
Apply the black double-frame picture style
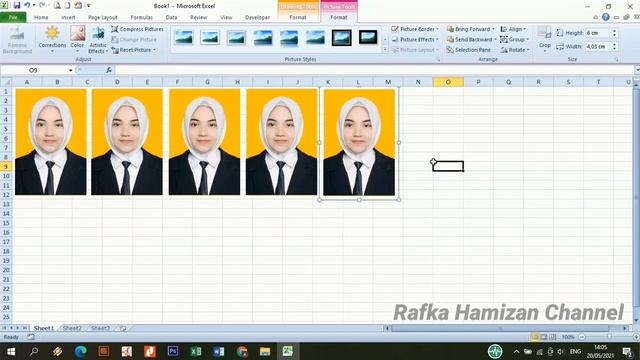click(342, 37)
